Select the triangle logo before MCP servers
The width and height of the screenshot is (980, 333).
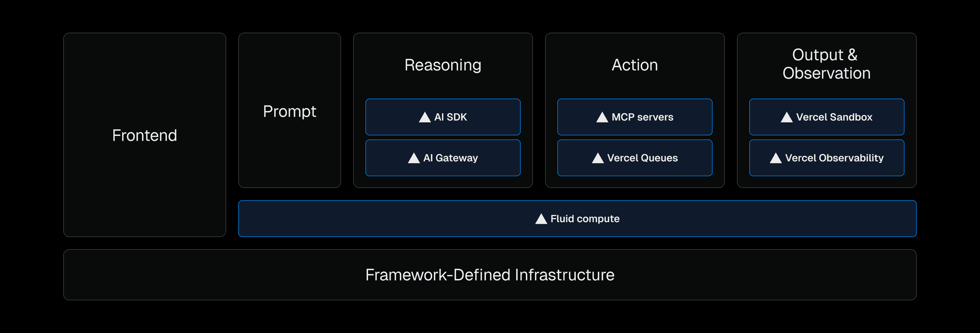(602, 117)
